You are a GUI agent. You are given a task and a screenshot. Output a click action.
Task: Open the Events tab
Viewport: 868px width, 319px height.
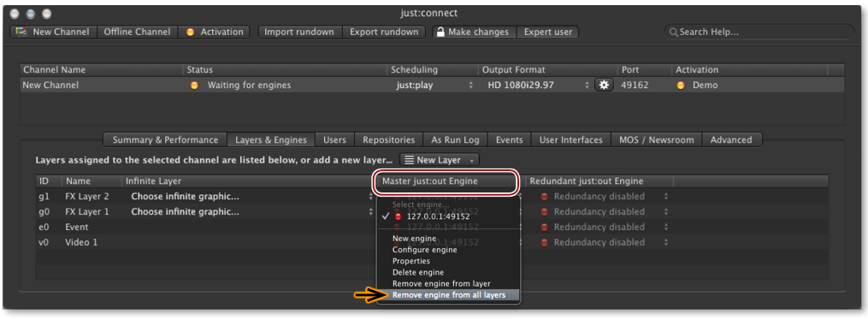(x=510, y=139)
